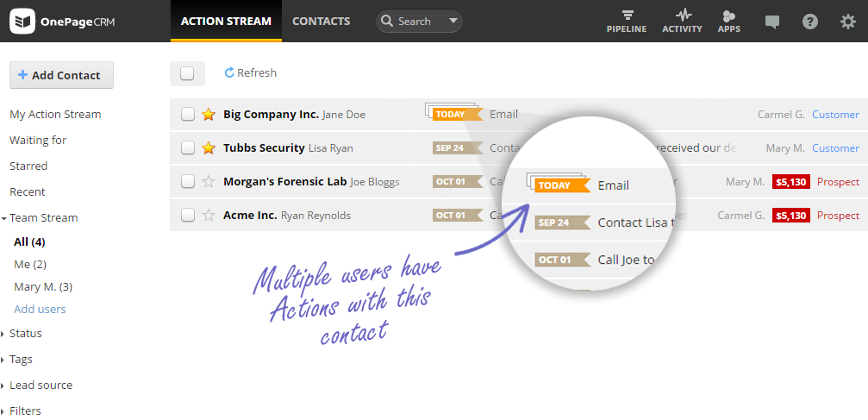Click OCT 01 flag on Acme Inc. row
The height and width of the screenshot is (420, 868).
point(458,215)
